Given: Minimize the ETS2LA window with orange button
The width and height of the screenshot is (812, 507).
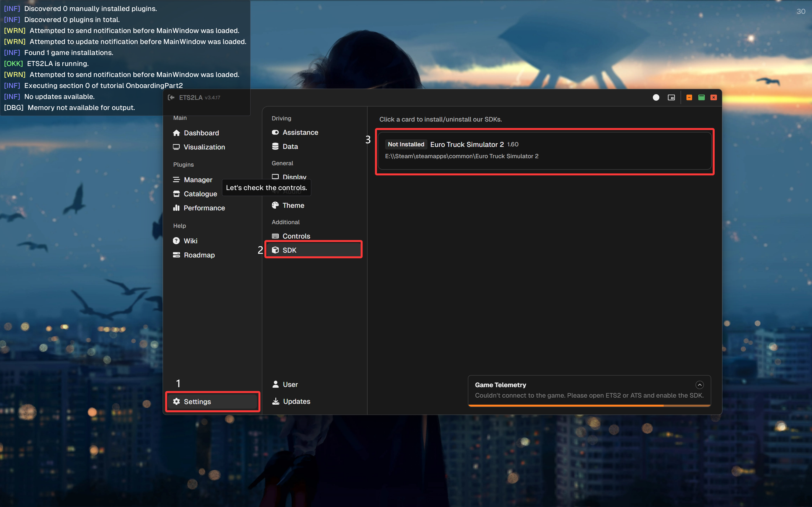Looking at the screenshot, I should point(689,98).
